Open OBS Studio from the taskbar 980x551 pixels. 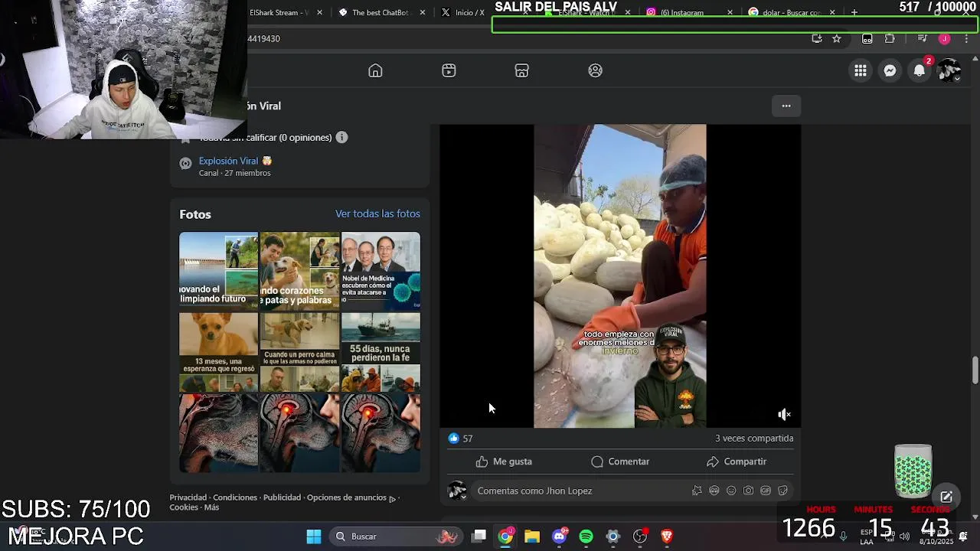(640, 536)
